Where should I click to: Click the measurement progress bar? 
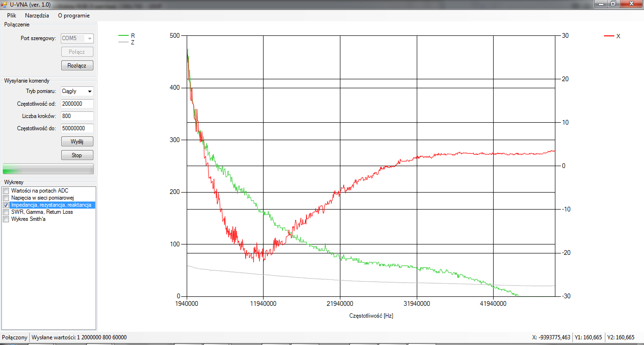click(48, 169)
